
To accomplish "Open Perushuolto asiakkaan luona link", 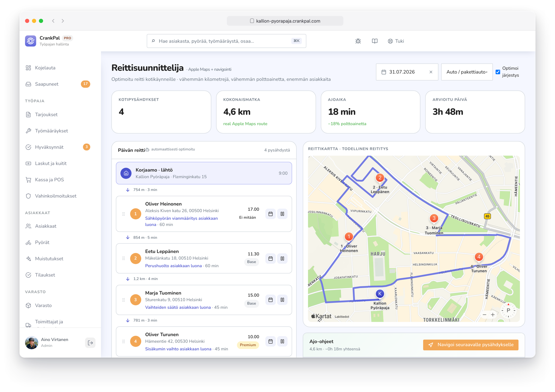I will 173,266.
